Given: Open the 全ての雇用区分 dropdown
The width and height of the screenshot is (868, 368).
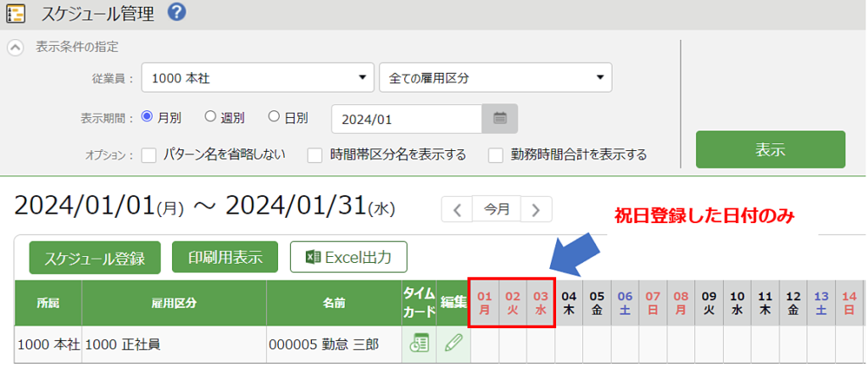Looking at the screenshot, I should click(496, 78).
